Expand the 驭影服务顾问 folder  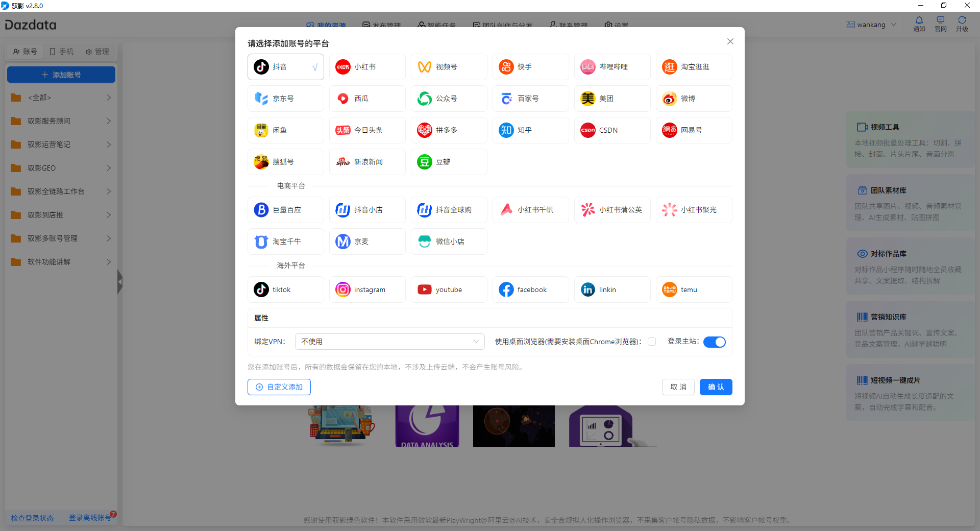61,121
